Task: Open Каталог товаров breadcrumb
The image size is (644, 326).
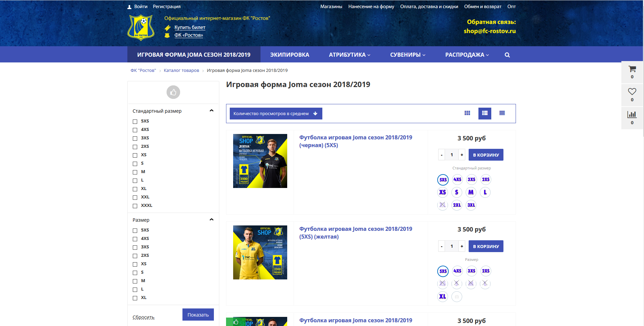Action: pyautogui.click(x=181, y=71)
